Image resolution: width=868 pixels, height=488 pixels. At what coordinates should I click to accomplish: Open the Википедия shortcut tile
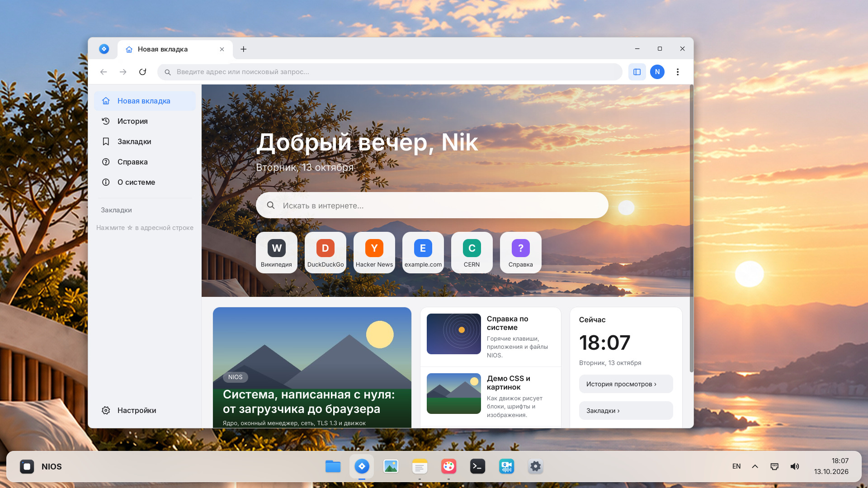point(277,253)
